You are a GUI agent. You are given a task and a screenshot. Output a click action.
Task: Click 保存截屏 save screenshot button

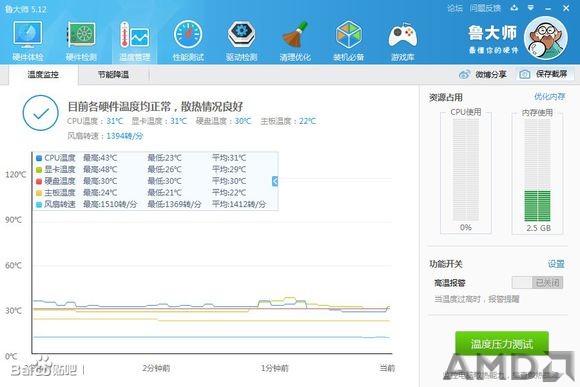coord(545,74)
